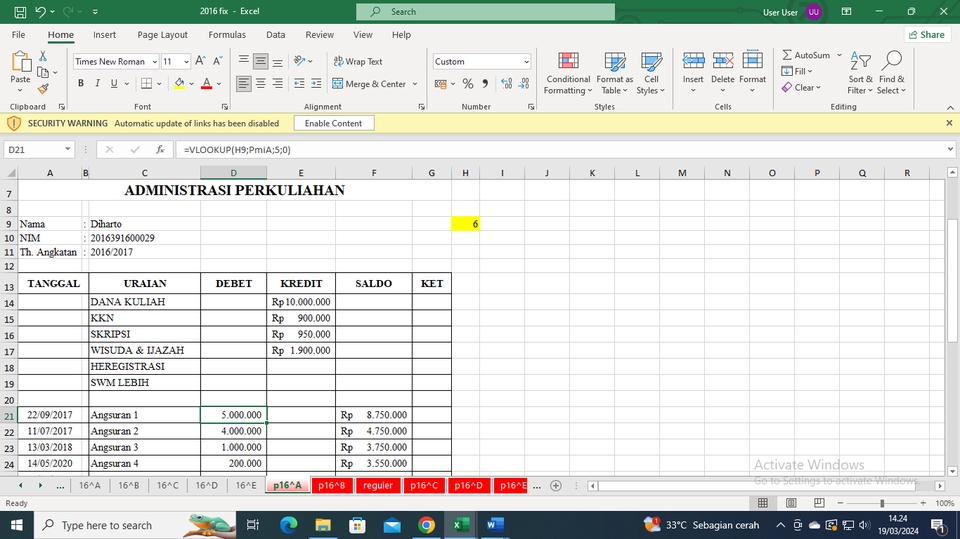Click the new sheet plus icon
Screen dimensions: 960x539
[555, 486]
